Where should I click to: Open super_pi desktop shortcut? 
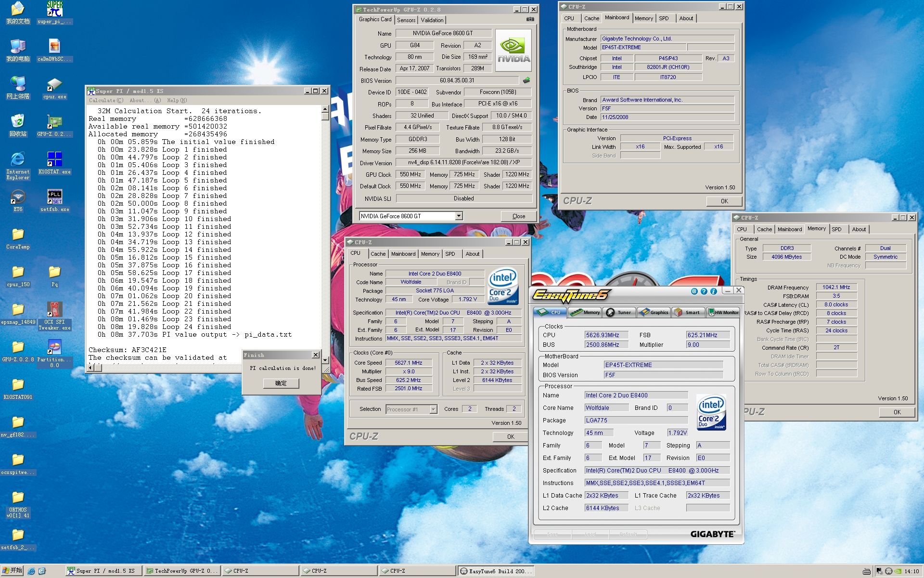point(54,13)
